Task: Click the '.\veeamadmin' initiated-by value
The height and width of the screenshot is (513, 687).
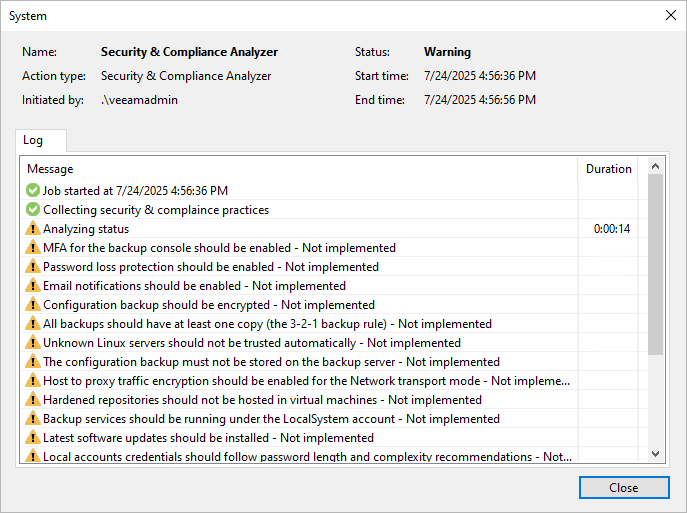Action: coord(139,100)
